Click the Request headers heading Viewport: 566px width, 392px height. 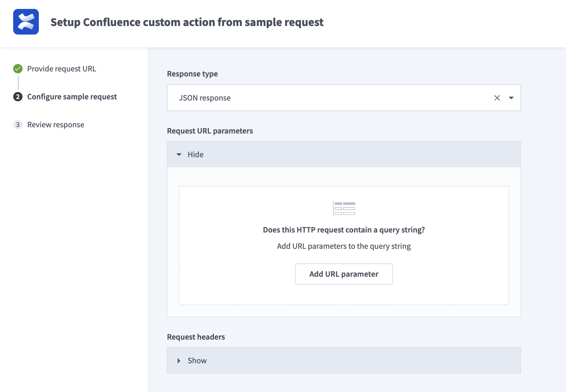(x=196, y=337)
